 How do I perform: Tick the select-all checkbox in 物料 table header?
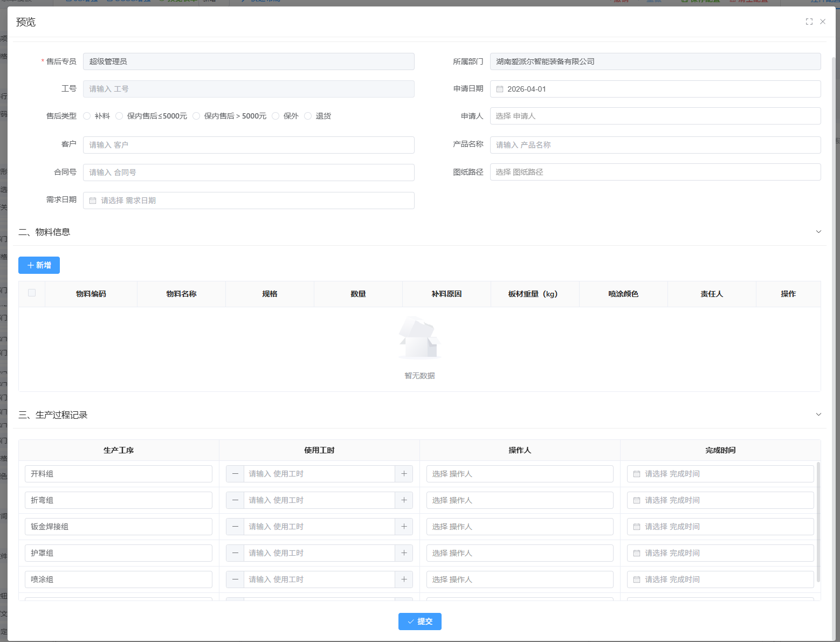click(x=32, y=293)
